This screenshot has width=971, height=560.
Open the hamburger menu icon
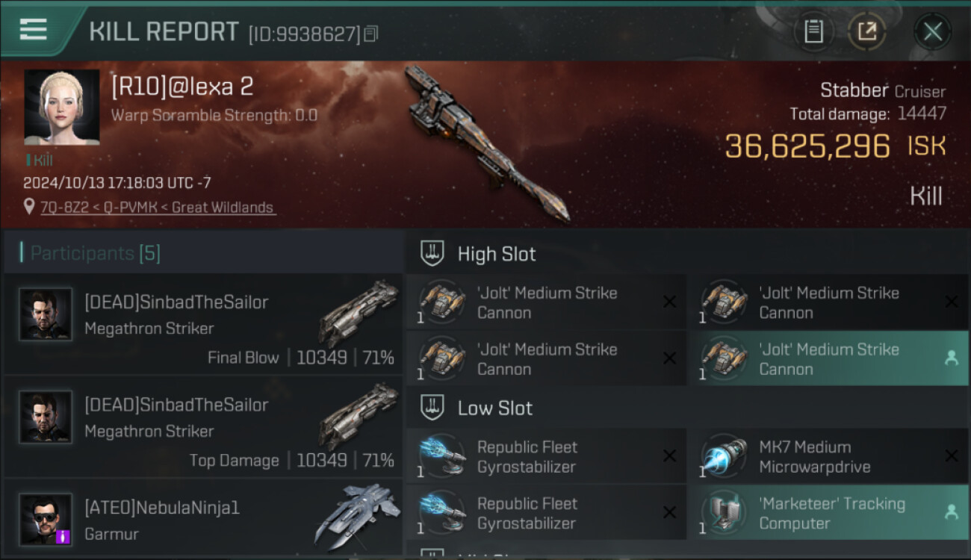(33, 29)
